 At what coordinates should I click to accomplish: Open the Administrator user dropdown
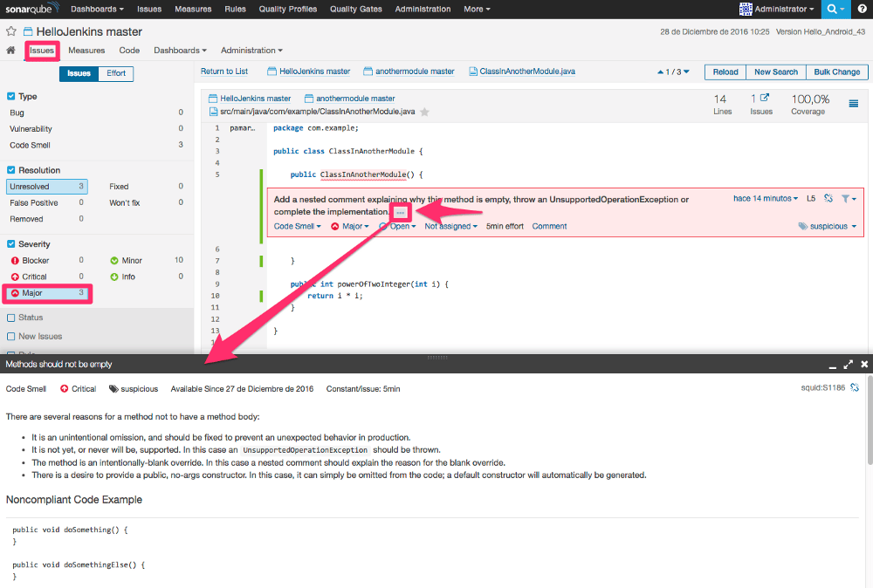pyautogui.click(x=776, y=9)
